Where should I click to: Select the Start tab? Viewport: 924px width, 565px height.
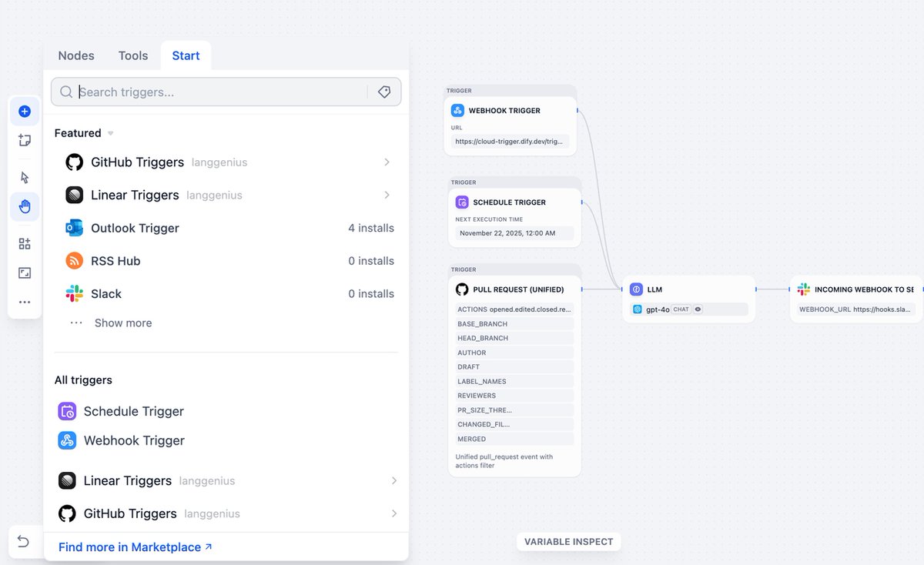tap(186, 55)
